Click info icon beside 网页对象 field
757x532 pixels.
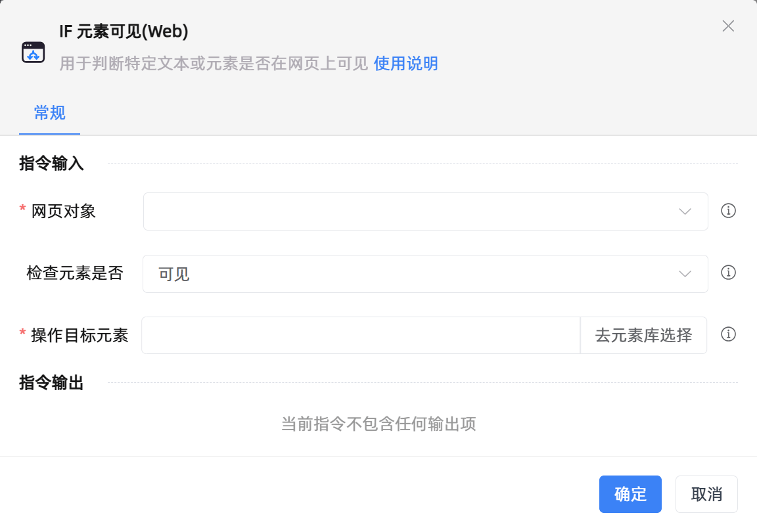tap(728, 210)
